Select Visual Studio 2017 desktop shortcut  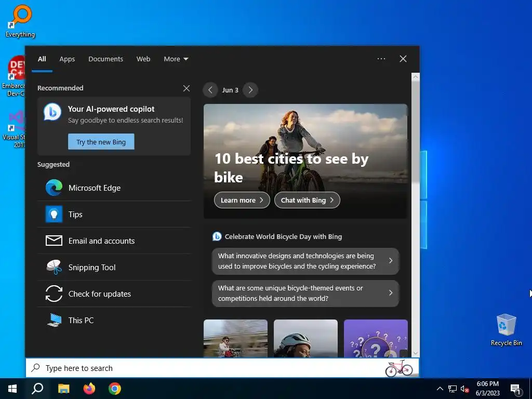[14, 129]
